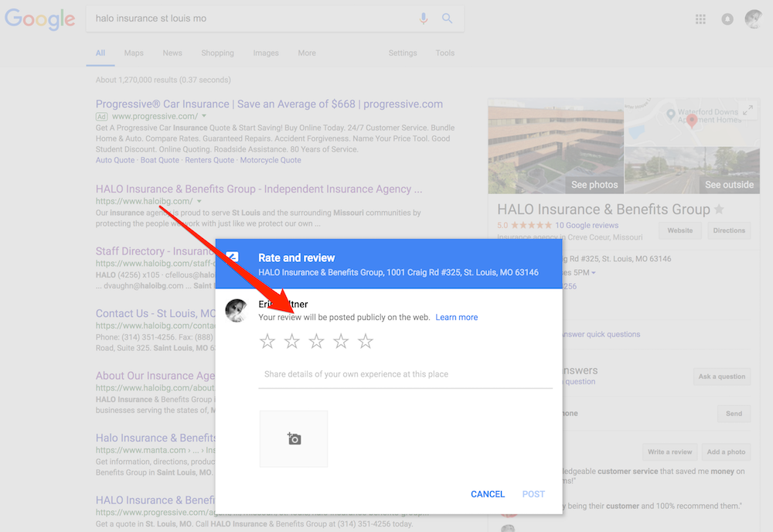Click the pencil icon in review dialog header
Image resolution: width=773 pixels, height=532 pixels.
coord(232,257)
